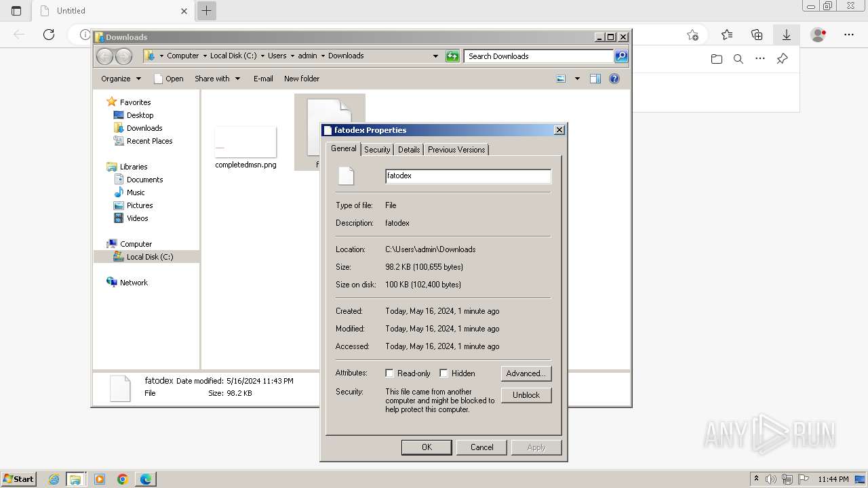Click the Local Disk (C:) breadcrumb
This screenshot has height=488, width=868.
(233, 56)
